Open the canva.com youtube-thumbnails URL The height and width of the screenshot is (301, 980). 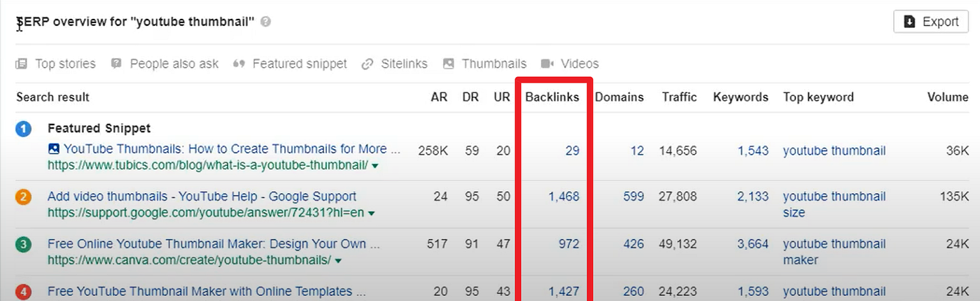click(x=190, y=260)
